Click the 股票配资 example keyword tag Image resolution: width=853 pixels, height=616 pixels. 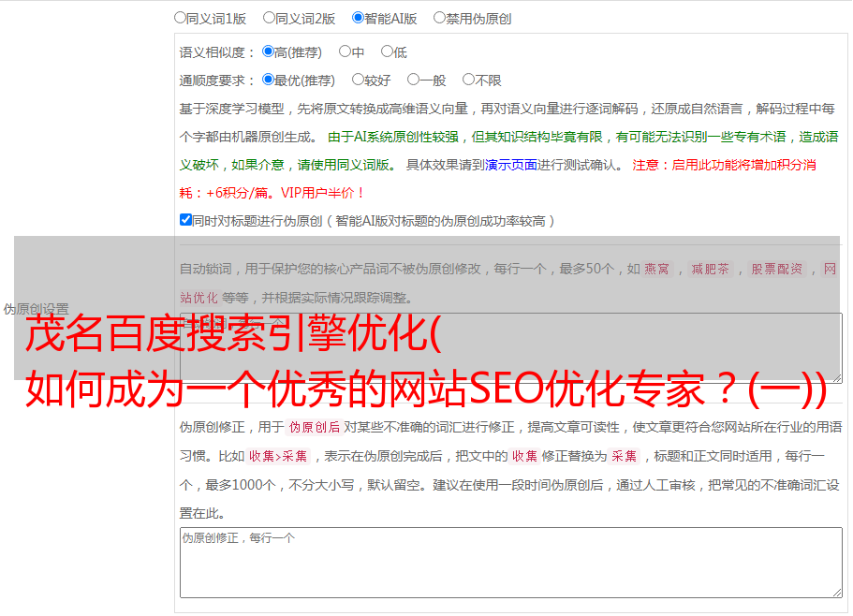point(777,269)
